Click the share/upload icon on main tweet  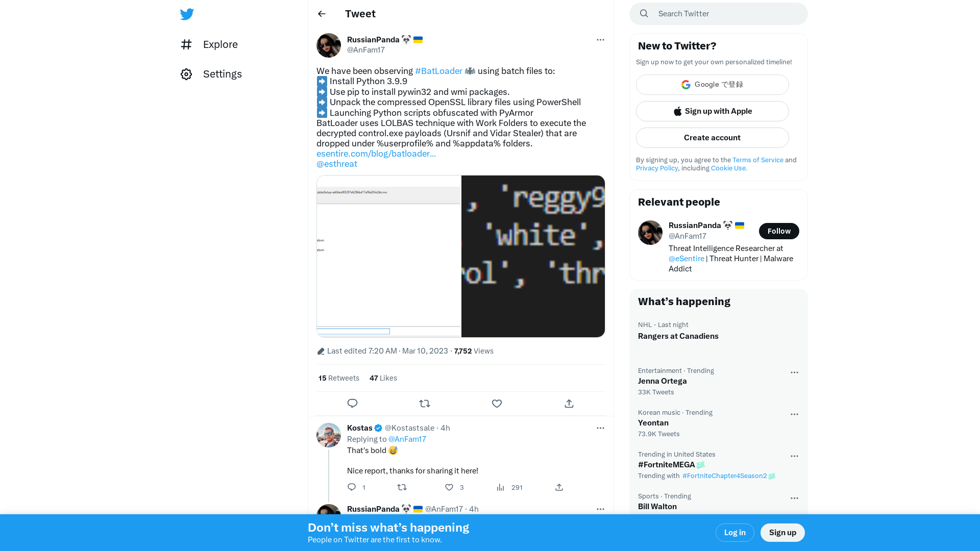pos(569,403)
